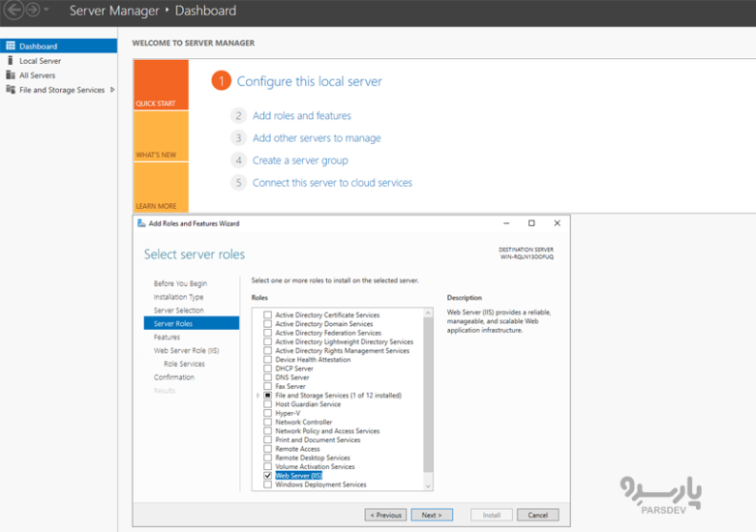Minimize the Add Roles and Features Wizard
Screen dimensions: 756x532
[506, 223]
